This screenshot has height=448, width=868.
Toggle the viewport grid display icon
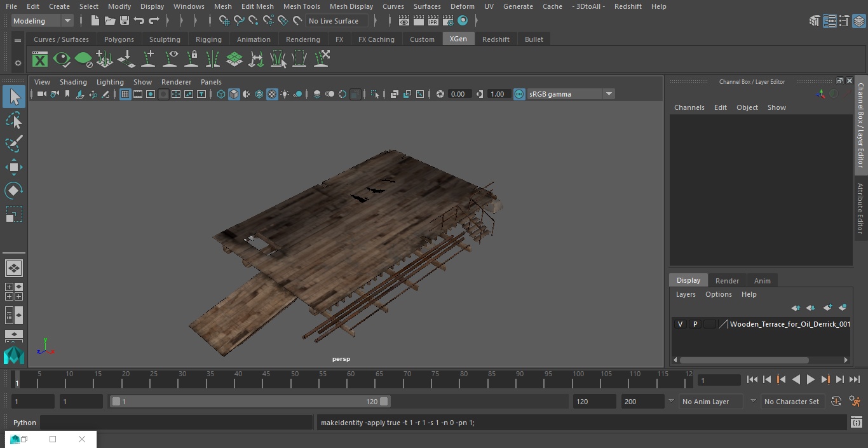(x=125, y=94)
